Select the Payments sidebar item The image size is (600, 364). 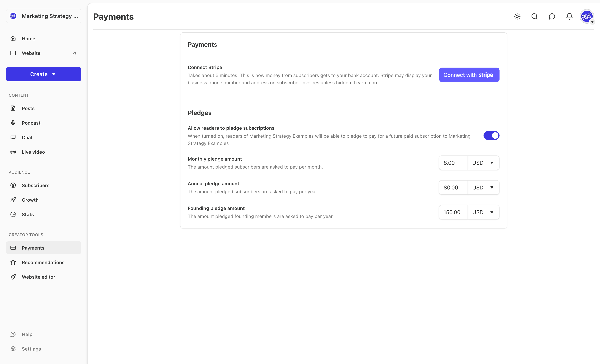44,248
